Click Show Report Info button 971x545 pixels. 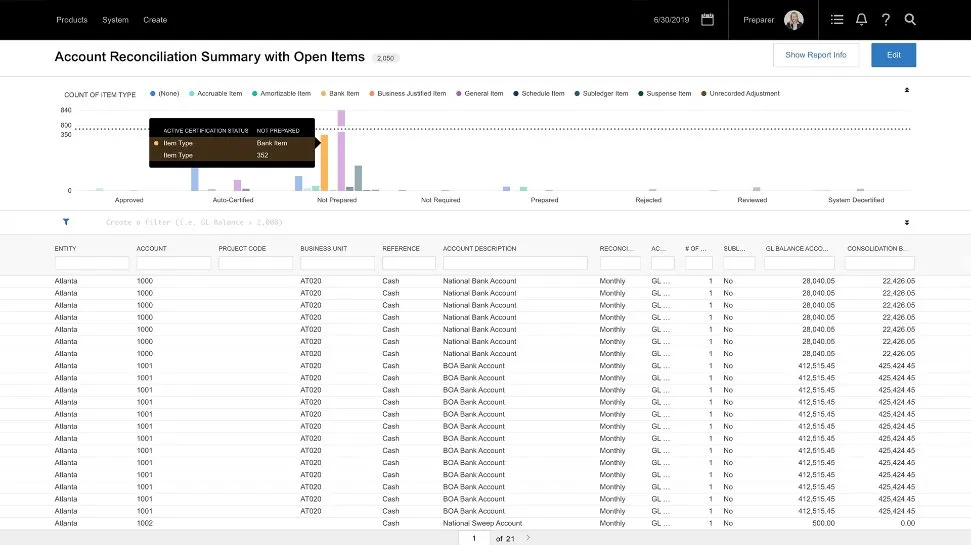(815, 55)
